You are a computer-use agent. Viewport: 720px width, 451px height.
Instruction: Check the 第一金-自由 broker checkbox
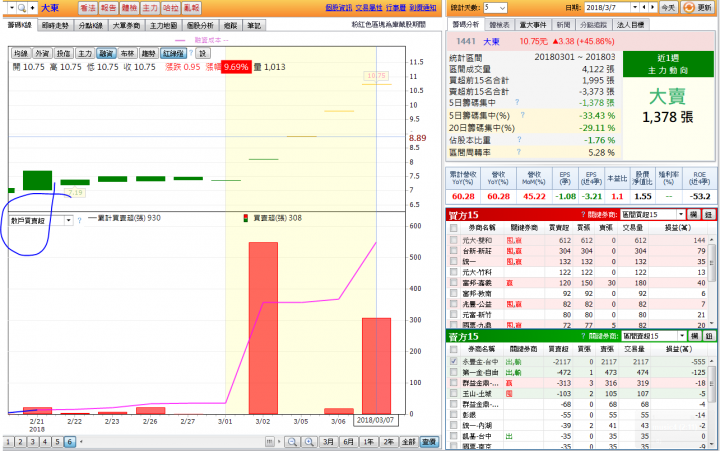(454, 372)
